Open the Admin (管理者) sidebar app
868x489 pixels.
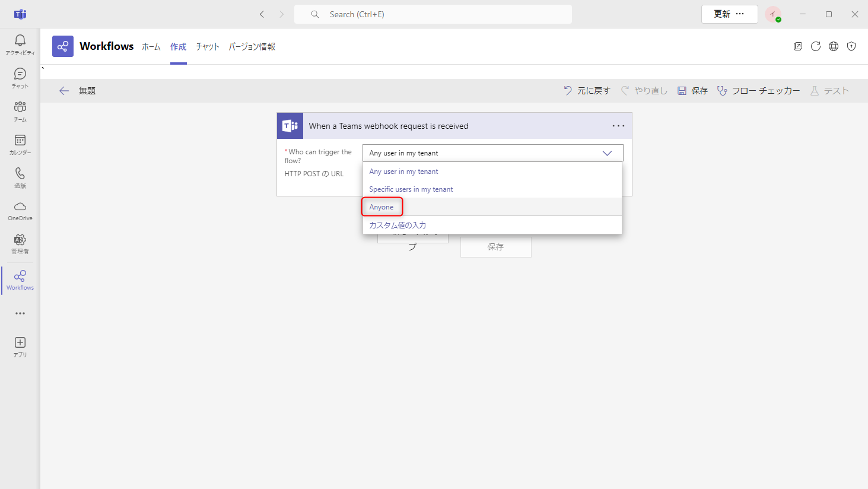point(20,244)
